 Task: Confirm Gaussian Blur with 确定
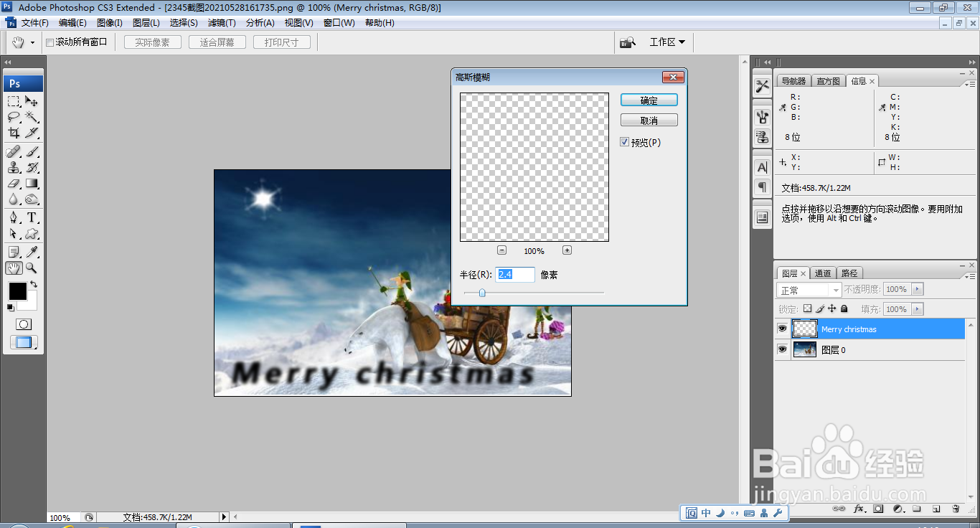point(649,100)
